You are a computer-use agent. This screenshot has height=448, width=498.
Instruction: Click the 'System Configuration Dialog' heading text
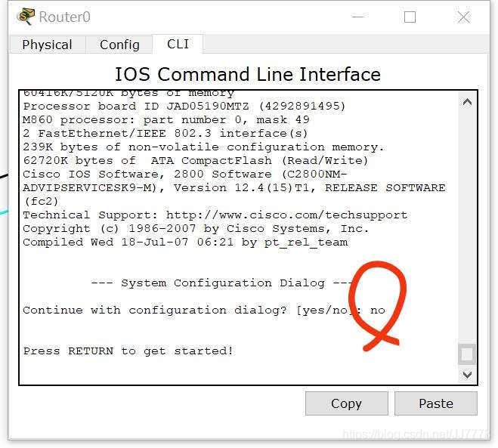pos(223,283)
